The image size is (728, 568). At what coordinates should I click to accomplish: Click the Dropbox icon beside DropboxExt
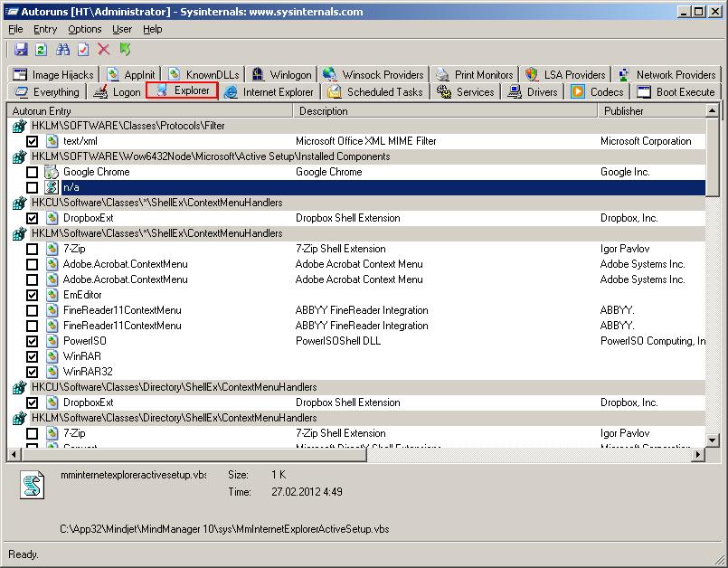(x=50, y=217)
